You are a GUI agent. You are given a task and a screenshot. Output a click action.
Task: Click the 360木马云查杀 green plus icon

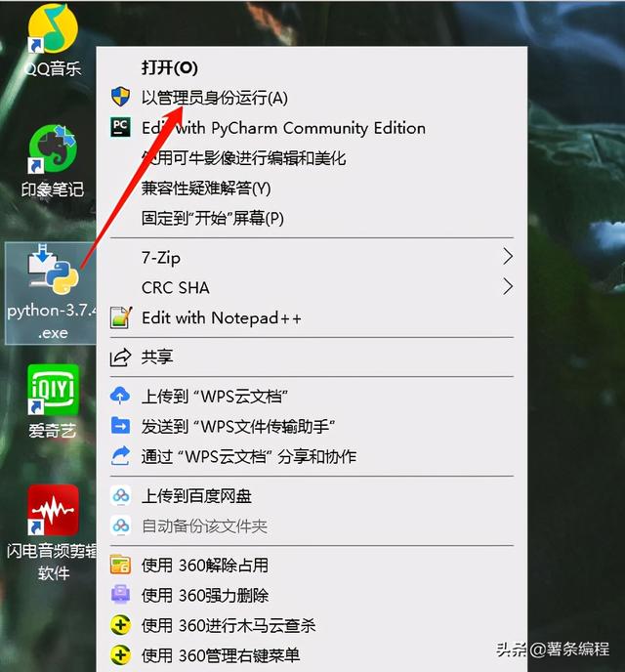pos(120,625)
